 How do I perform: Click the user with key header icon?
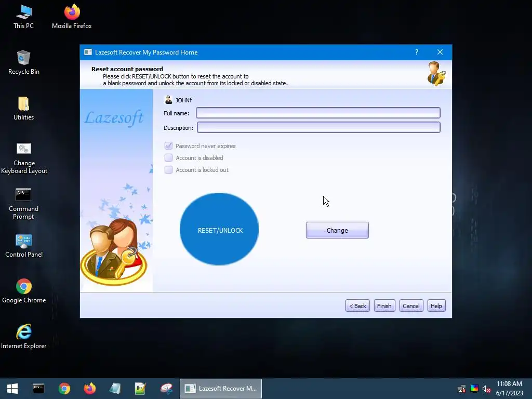tap(436, 74)
